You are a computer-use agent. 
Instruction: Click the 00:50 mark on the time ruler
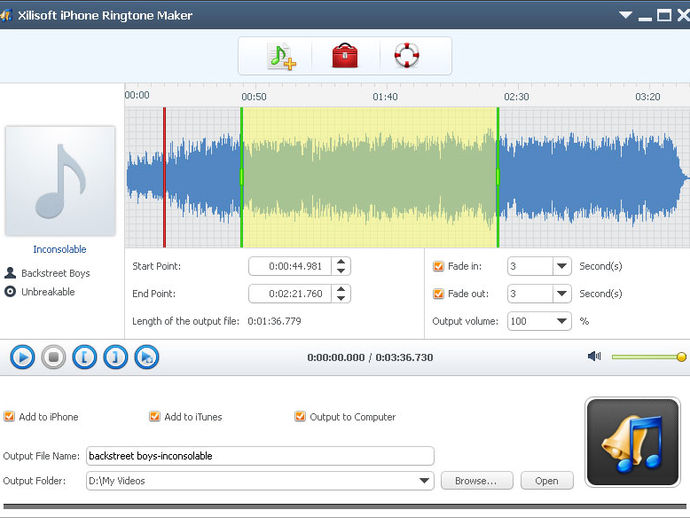pyautogui.click(x=254, y=96)
